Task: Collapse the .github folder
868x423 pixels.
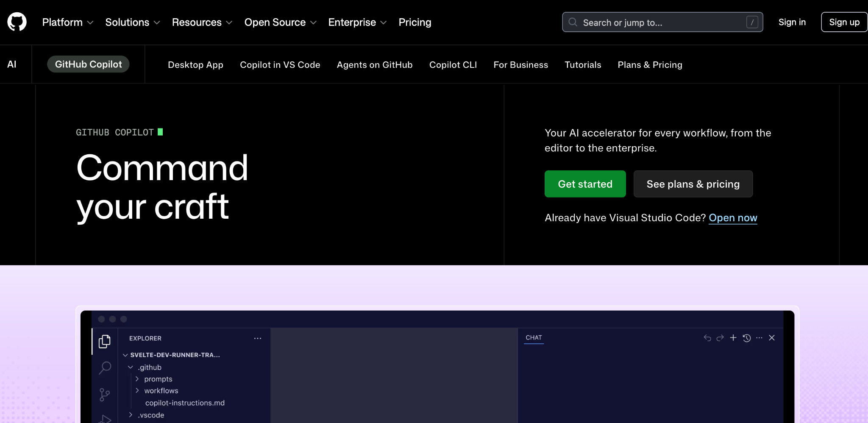Action: 145,367
